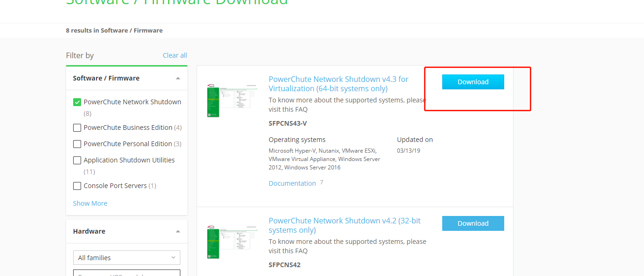
Task: Open PowerChute Network Shutdown v4.3 title link
Action: 338,84
